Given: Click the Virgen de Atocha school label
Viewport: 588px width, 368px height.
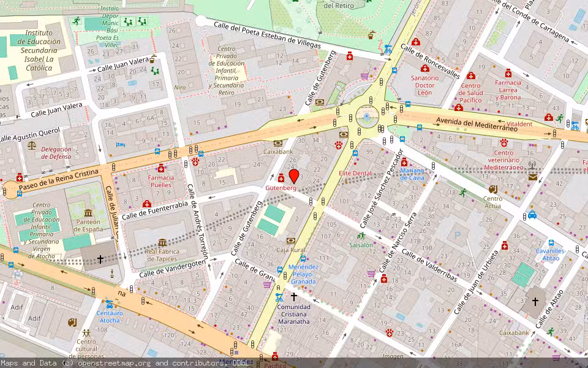Looking at the screenshot, I should coord(41,231).
